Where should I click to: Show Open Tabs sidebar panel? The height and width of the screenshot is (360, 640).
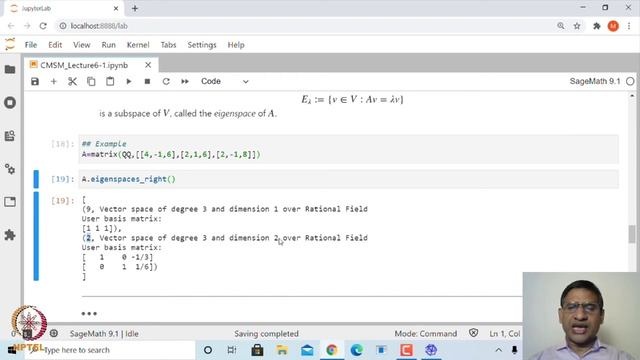[10, 202]
